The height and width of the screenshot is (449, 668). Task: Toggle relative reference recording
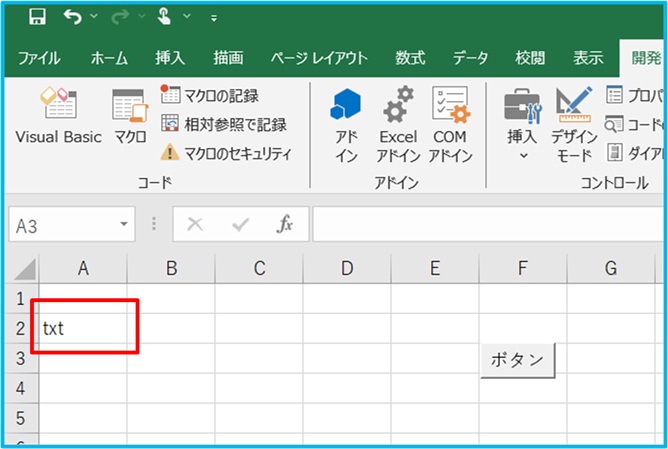tap(223, 124)
